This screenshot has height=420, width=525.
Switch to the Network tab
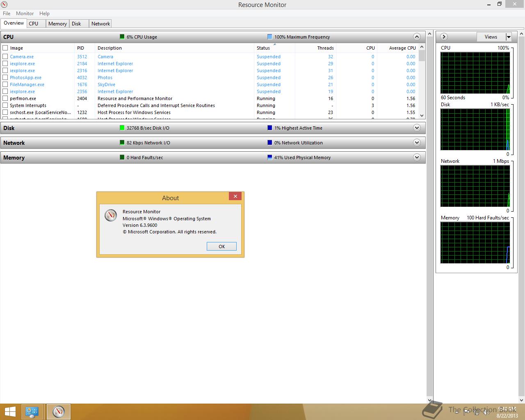coord(100,24)
